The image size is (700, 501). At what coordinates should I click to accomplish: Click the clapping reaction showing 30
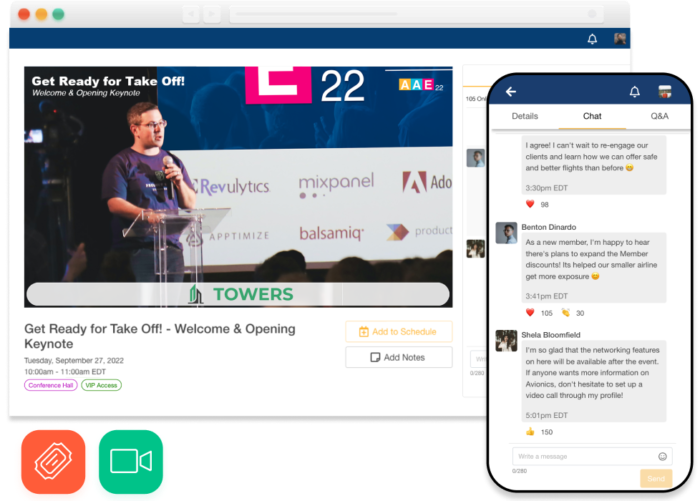566,313
